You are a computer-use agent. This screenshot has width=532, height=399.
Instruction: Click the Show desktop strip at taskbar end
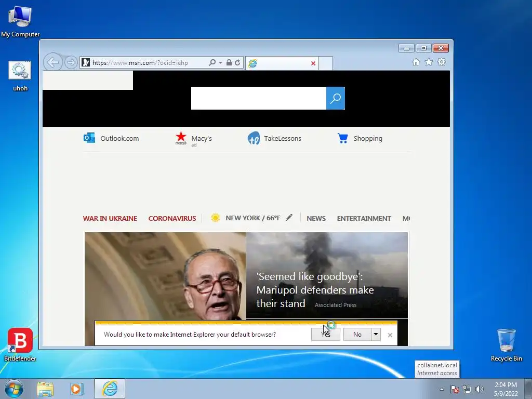[528, 389]
